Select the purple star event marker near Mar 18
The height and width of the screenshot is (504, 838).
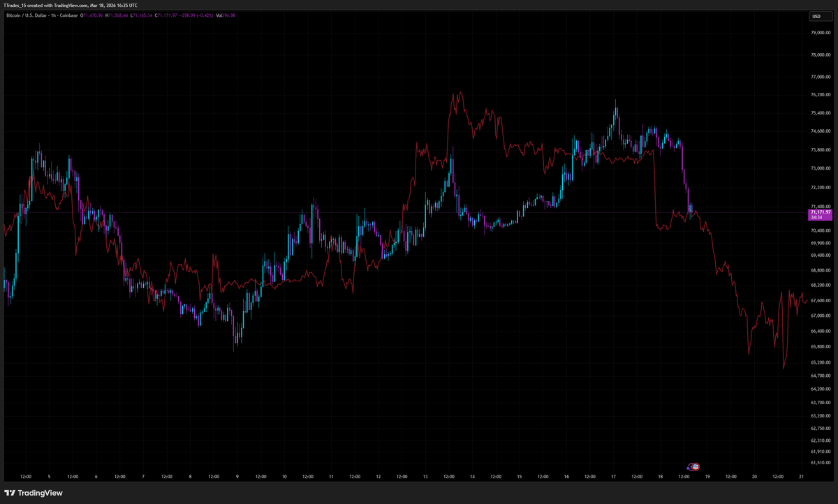(x=688, y=468)
